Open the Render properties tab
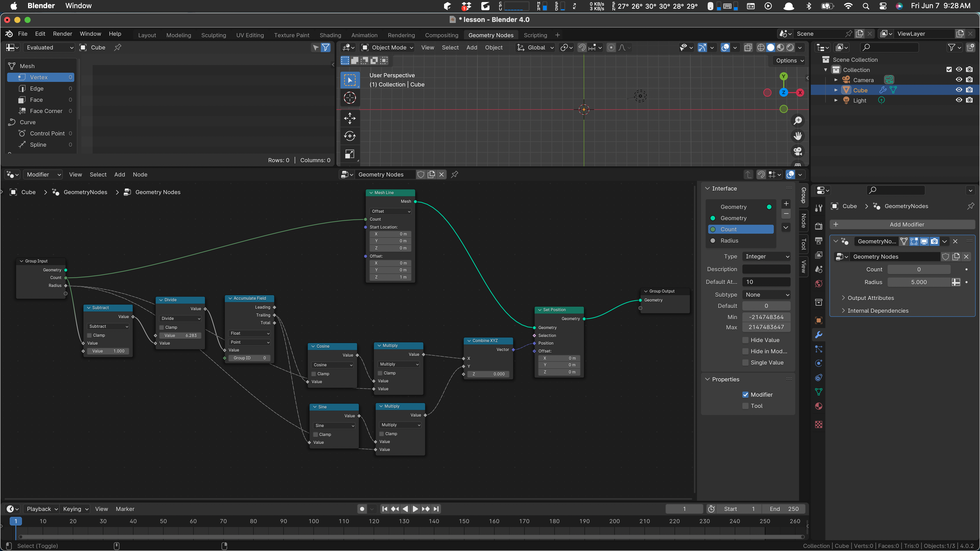Viewport: 980px width, 551px height. coord(819,226)
